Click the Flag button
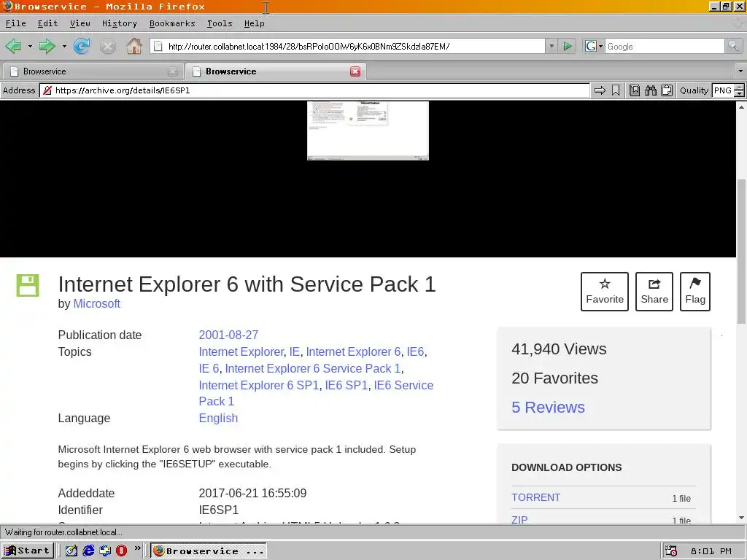This screenshot has height=560, width=747. (x=695, y=292)
